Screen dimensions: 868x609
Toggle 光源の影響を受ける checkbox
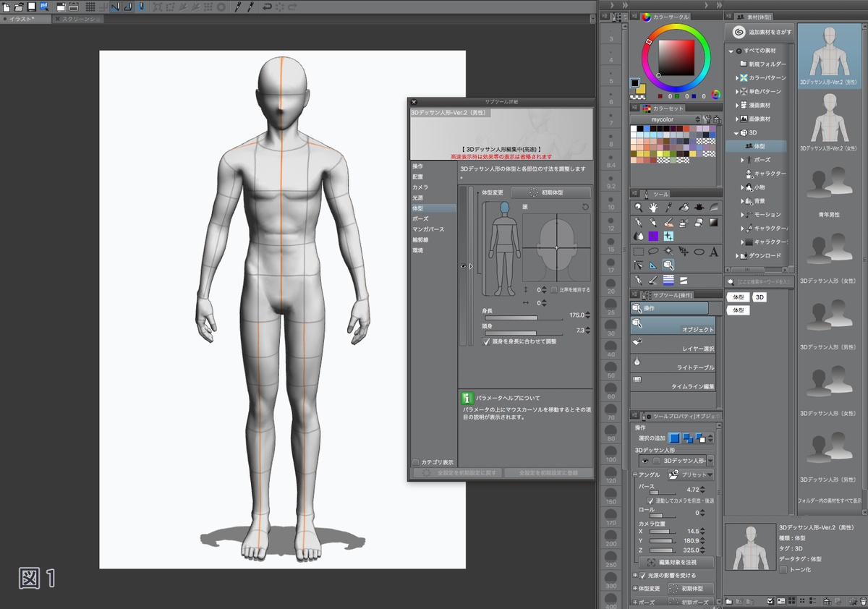(642, 575)
